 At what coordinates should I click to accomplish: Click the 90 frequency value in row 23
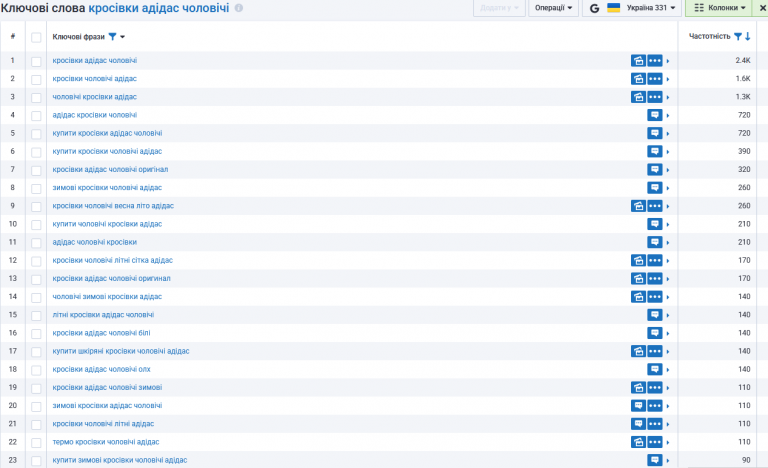coord(746,460)
